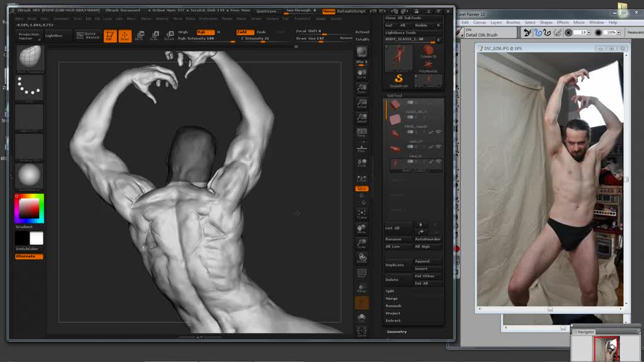Select the Rotate transform tool
The width and height of the screenshot is (644, 362).
(169, 36)
